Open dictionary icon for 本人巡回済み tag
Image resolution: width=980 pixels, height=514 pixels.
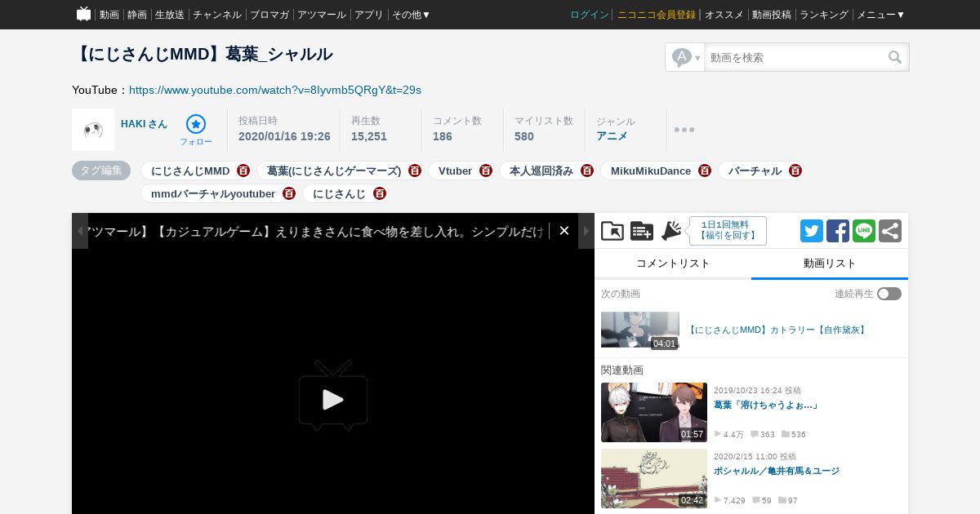[587, 171]
